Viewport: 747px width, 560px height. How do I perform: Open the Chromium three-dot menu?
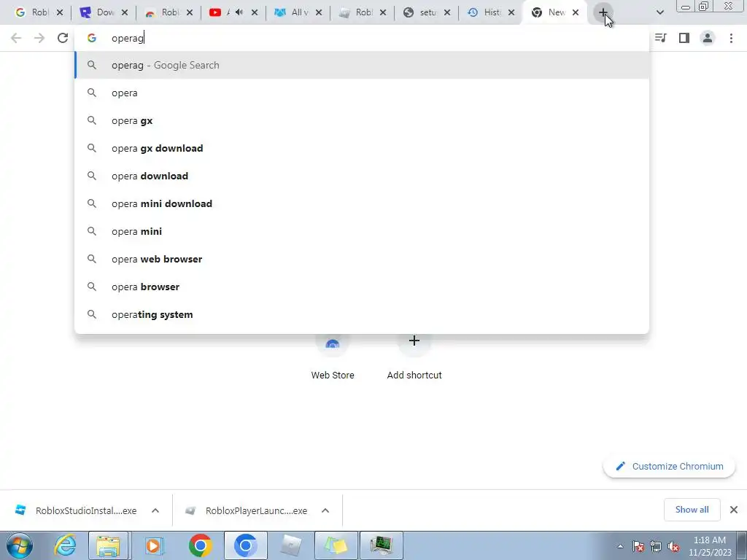pyautogui.click(x=731, y=38)
